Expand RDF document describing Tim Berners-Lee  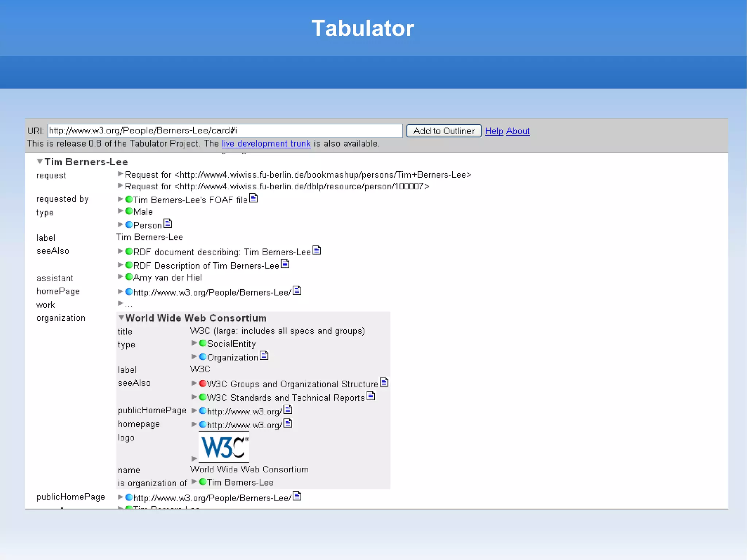click(120, 251)
